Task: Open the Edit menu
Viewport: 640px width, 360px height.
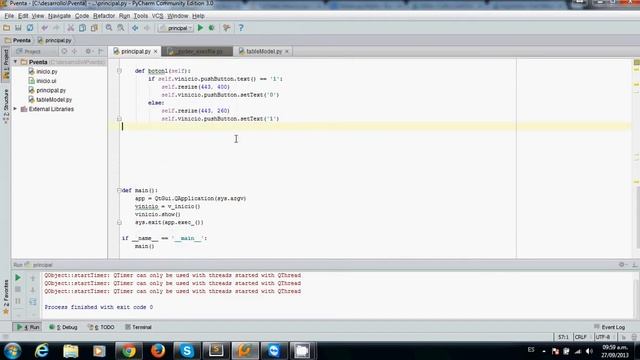Action: click(23, 16)
